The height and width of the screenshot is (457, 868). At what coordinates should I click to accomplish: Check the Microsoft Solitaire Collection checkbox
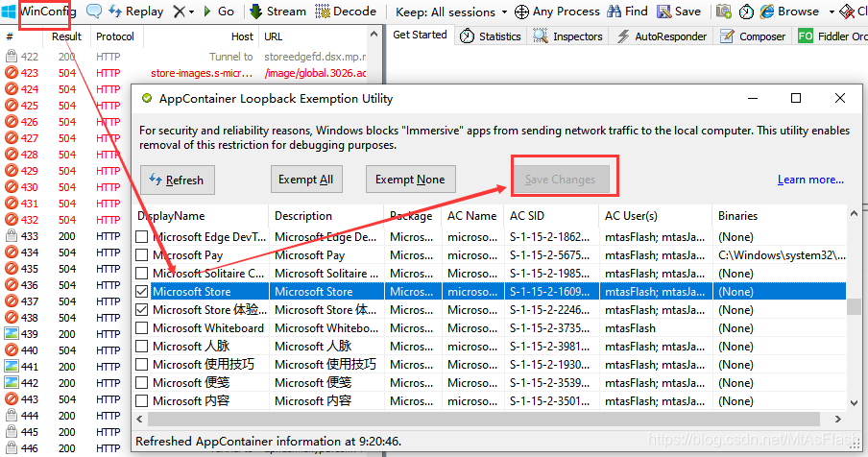click(x=142, y=274)
